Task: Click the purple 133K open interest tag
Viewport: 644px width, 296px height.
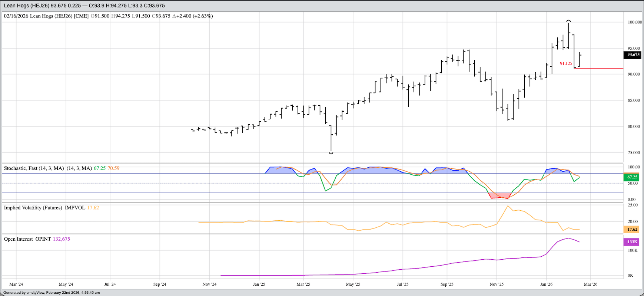Action: [x=632, y=242]
